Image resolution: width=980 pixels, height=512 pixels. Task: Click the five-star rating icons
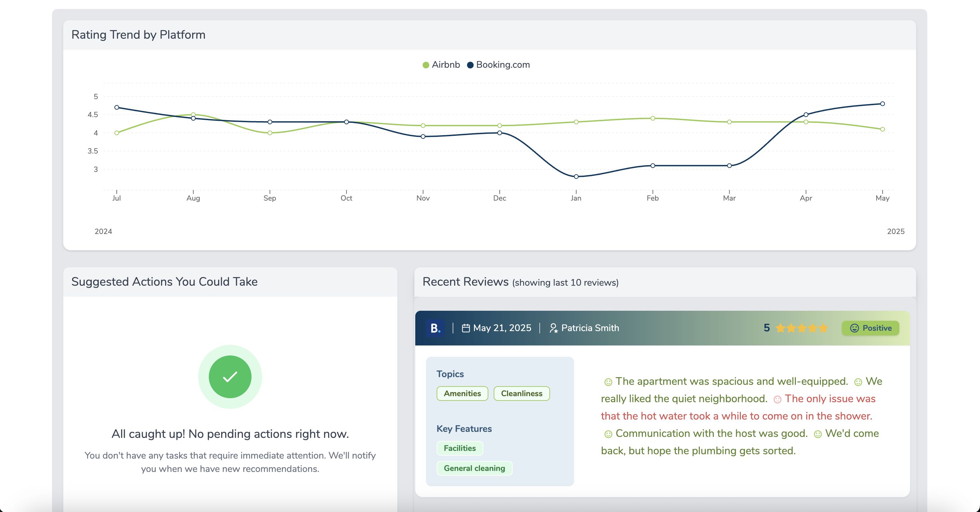coord(801,328)
